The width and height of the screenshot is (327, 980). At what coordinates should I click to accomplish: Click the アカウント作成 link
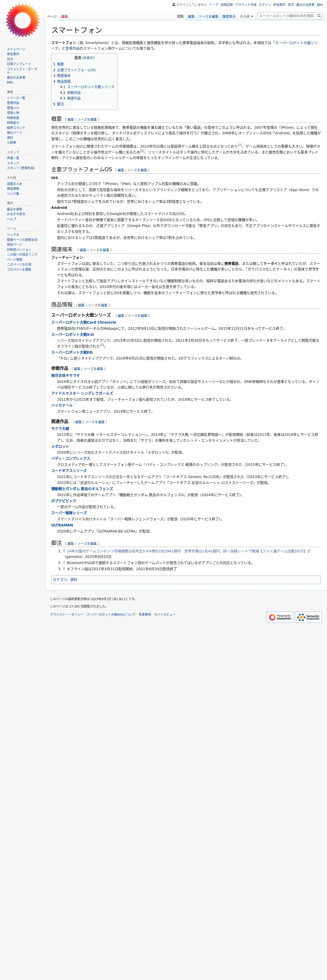[x=246, y=5]
